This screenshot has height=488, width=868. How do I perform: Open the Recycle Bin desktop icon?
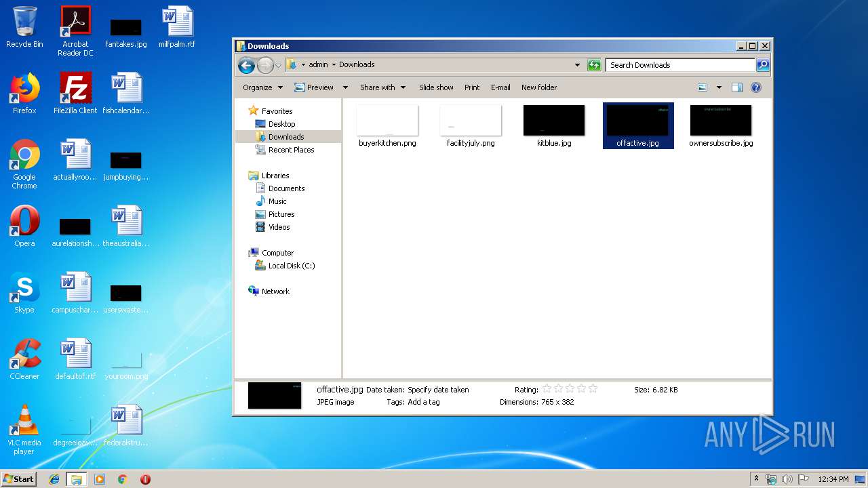point(24,27)
